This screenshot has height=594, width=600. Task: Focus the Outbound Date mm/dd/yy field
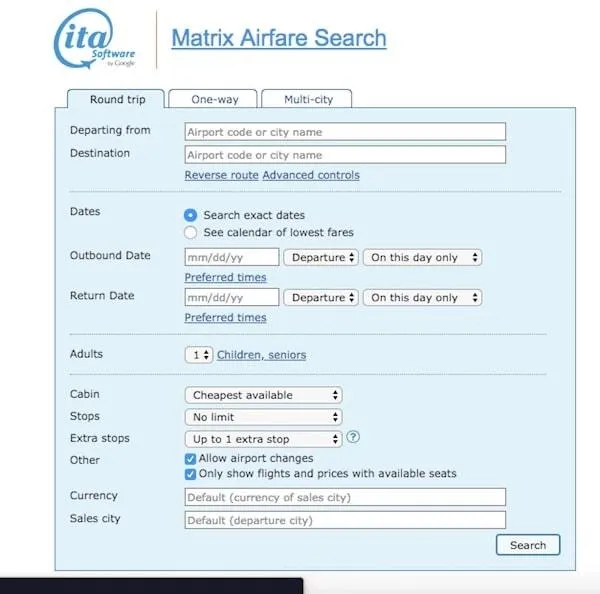(232, 257)
